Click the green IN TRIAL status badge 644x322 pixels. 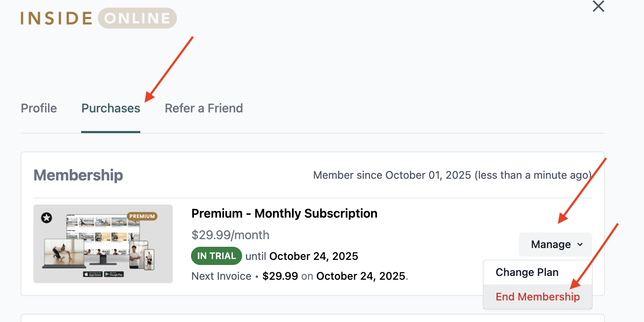216,256
